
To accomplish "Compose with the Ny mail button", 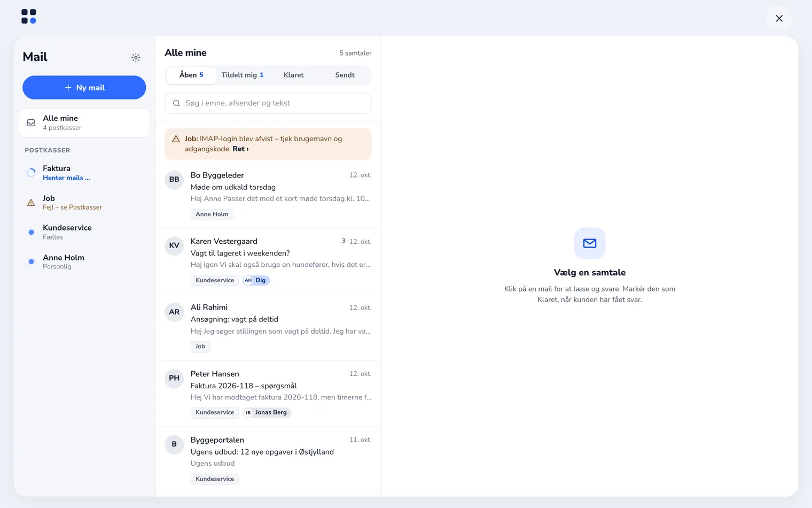I will pos(84,88).
